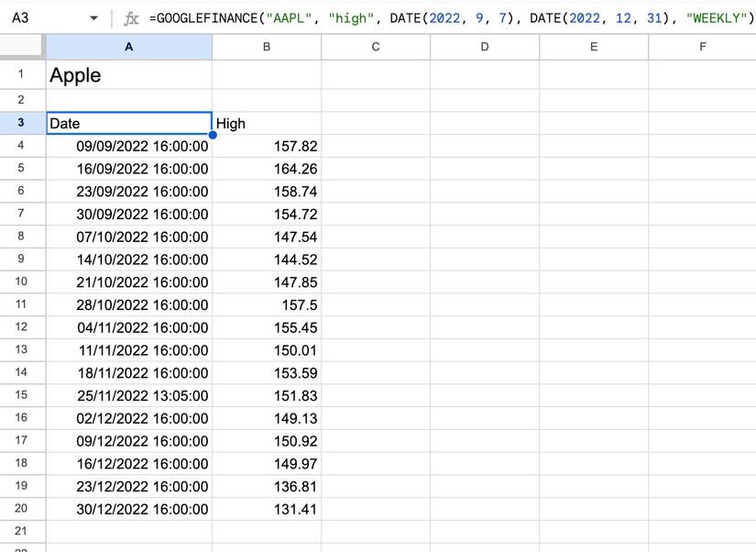
Task: Select row 20 header
Action: click(22, 509)
